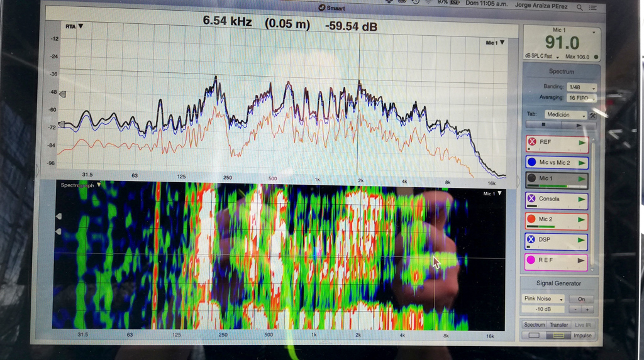Screen dimensions: 644x360
Task: Click the -59.54 dB cursor level readout
Action: point(351,26)
